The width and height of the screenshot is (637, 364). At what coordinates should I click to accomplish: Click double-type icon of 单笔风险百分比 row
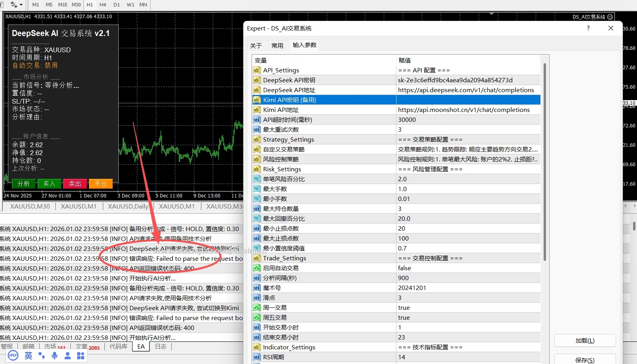pos(257,179)
